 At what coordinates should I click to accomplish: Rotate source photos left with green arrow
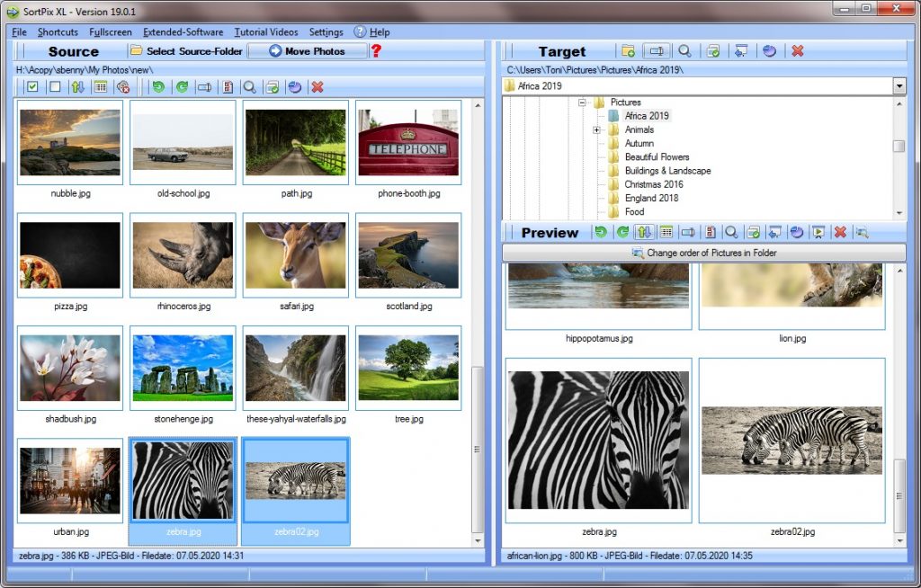[x=158, y=87]
